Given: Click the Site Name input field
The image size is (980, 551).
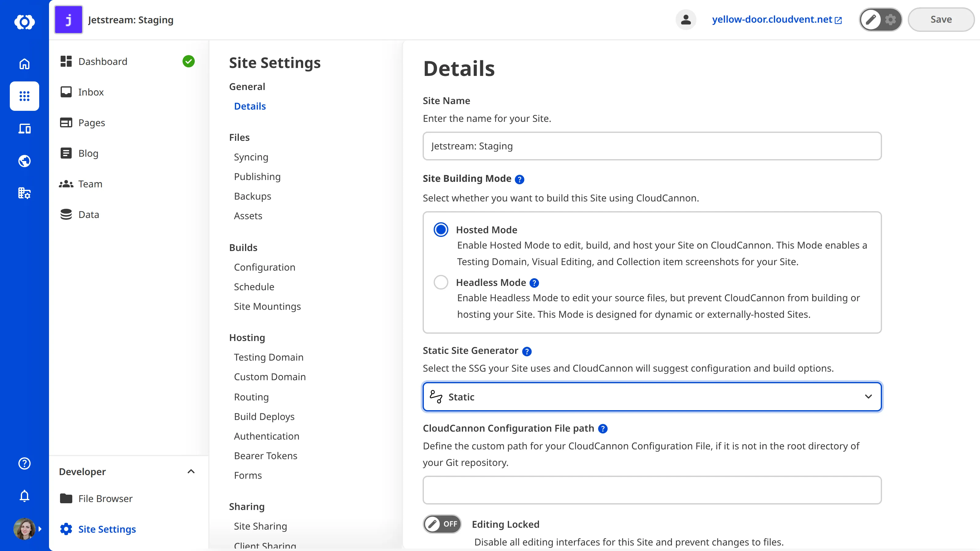Looking at the screenshot, I should click(652, 146).
